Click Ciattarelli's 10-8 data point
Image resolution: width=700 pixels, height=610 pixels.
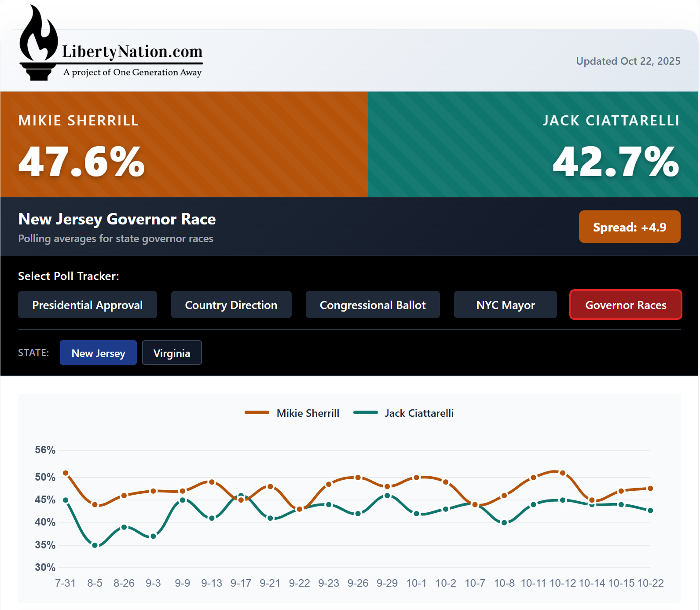(x=504, y=523)
